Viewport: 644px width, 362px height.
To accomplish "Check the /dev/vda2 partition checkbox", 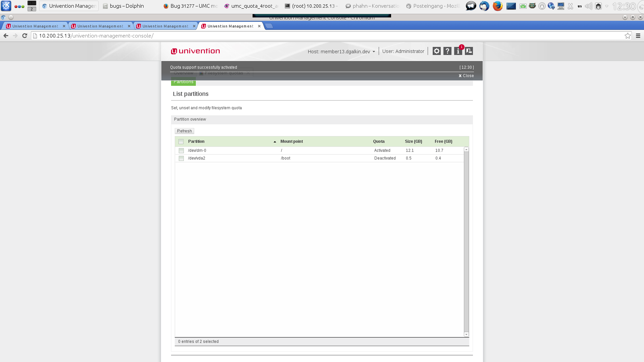I will [181, 158].
